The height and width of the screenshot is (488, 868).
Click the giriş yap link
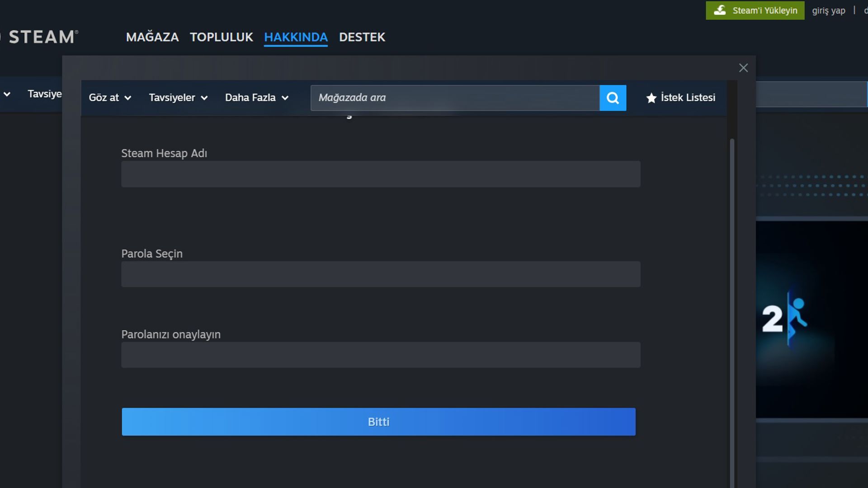(828, 10)
